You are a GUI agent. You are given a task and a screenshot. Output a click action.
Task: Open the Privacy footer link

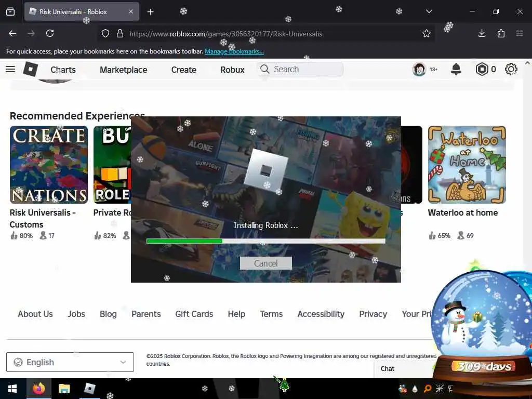pyautogui.click(x=373, y=314)
